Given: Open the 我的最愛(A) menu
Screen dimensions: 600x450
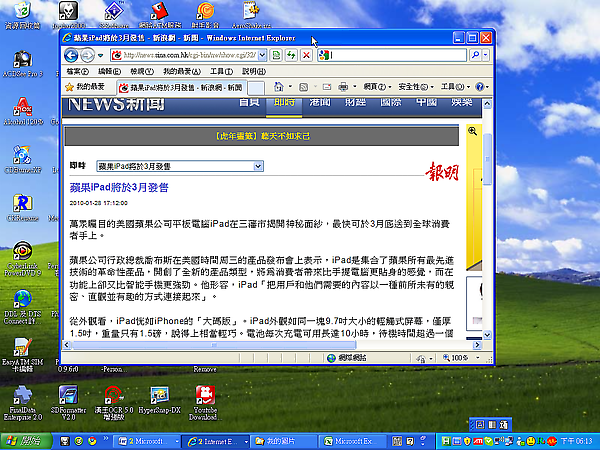Looking at the screenshot, I should pyautogui.click(x=182, y=72).
